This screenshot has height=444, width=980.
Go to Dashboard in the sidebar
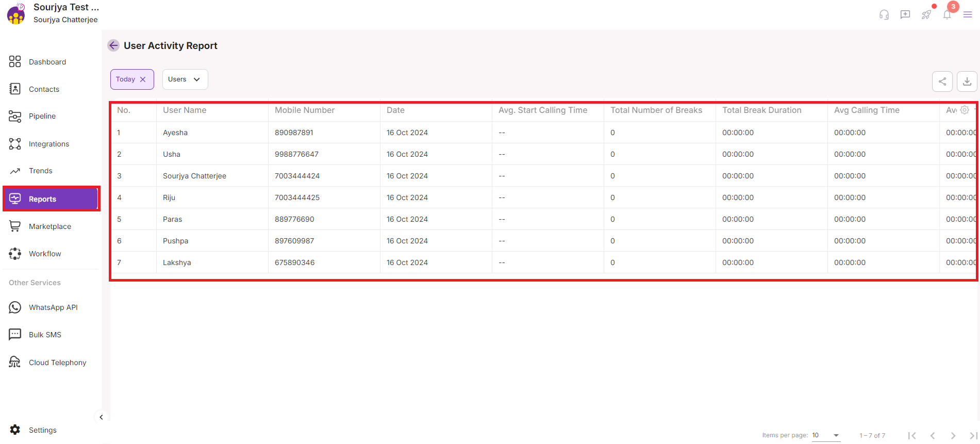[x=47, y=62]
